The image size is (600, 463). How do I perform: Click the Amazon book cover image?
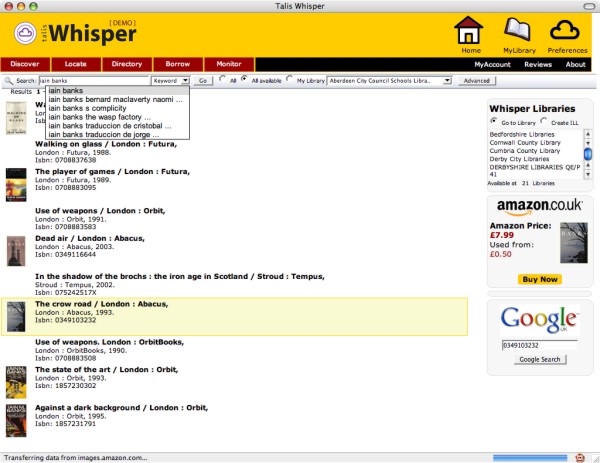pyautogui.click(x=574, y=243)
